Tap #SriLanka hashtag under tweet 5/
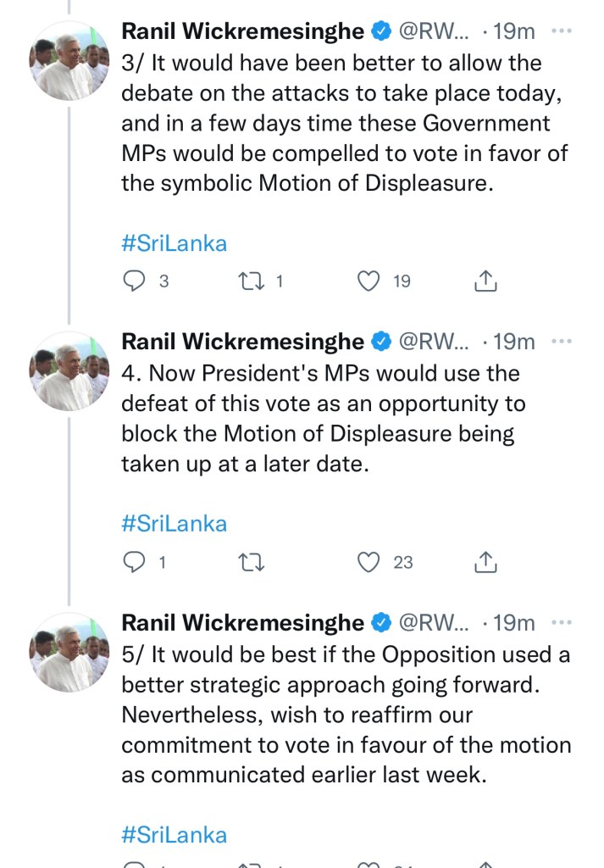This screenshot has width=604, height=868. coord(175,834)
